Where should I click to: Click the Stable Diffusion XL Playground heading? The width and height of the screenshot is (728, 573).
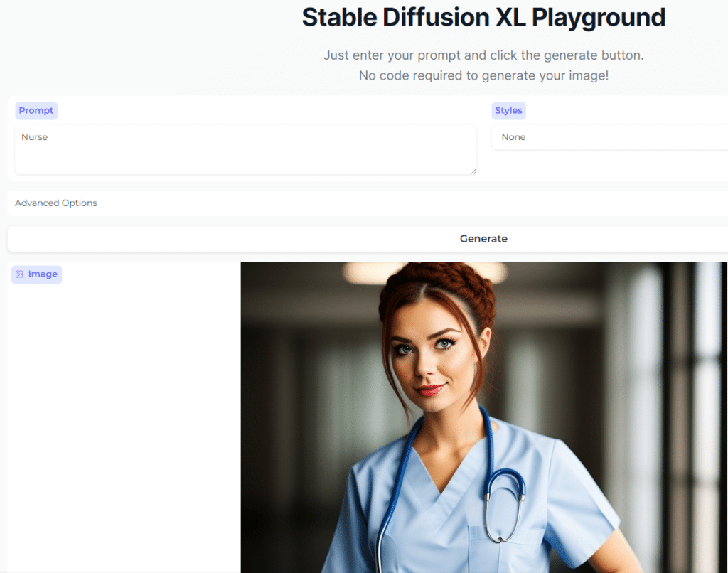click(x=483, y=18)
